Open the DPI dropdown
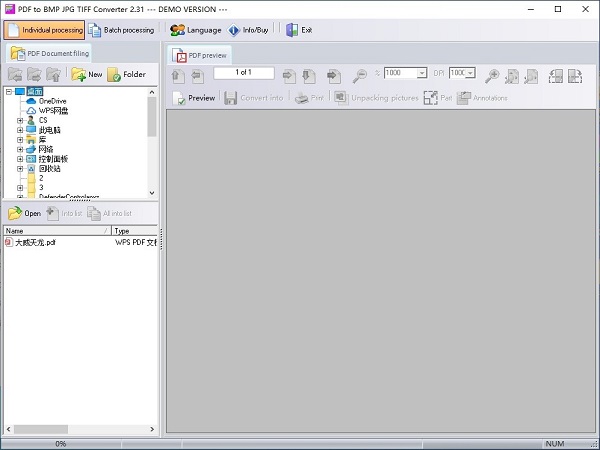 pos(471,73)
